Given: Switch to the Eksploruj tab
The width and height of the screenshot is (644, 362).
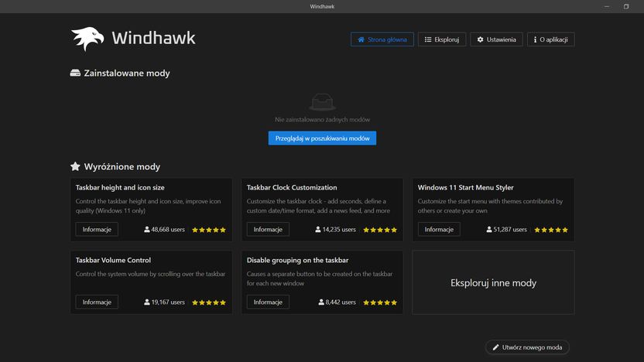Looking at the screenshot, I should [441, 39].
